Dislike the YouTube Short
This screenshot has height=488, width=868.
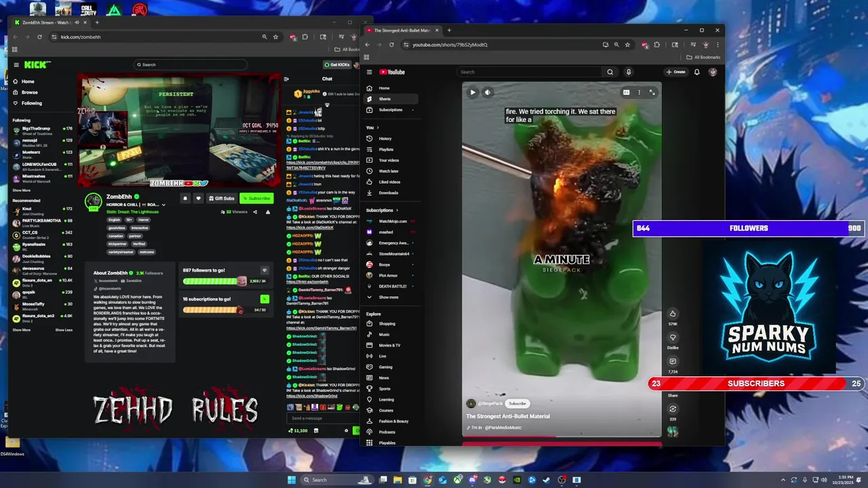673,338
